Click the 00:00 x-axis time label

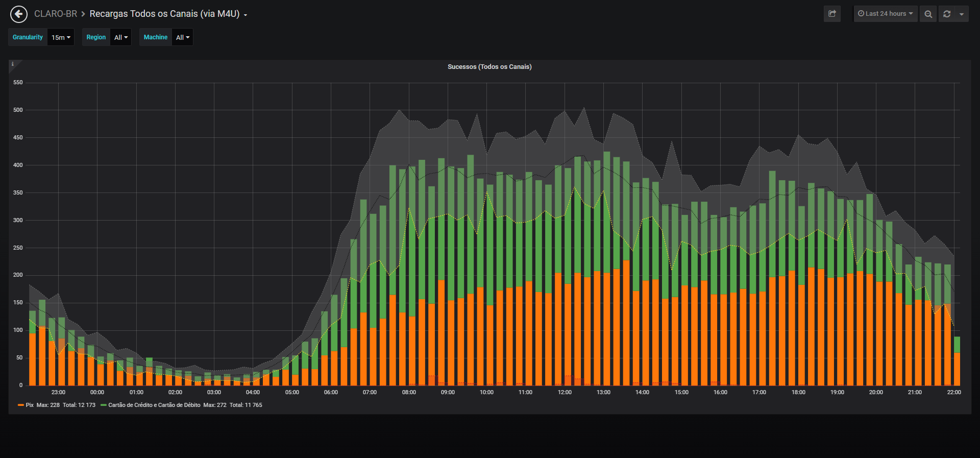(97, 392)
